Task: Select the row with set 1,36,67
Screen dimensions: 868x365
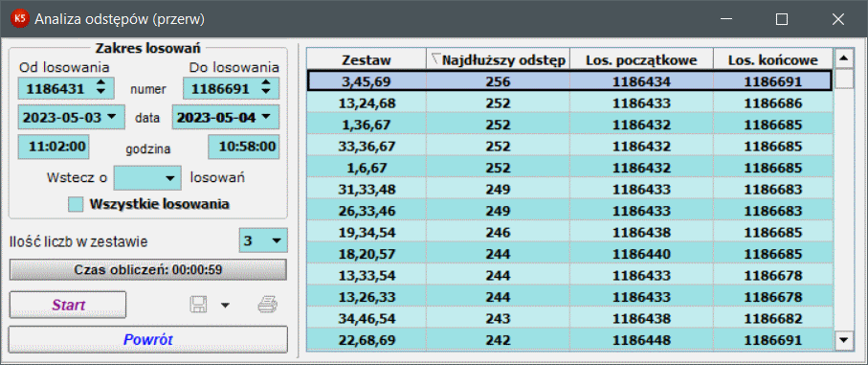Action: (x=569, y=125)
